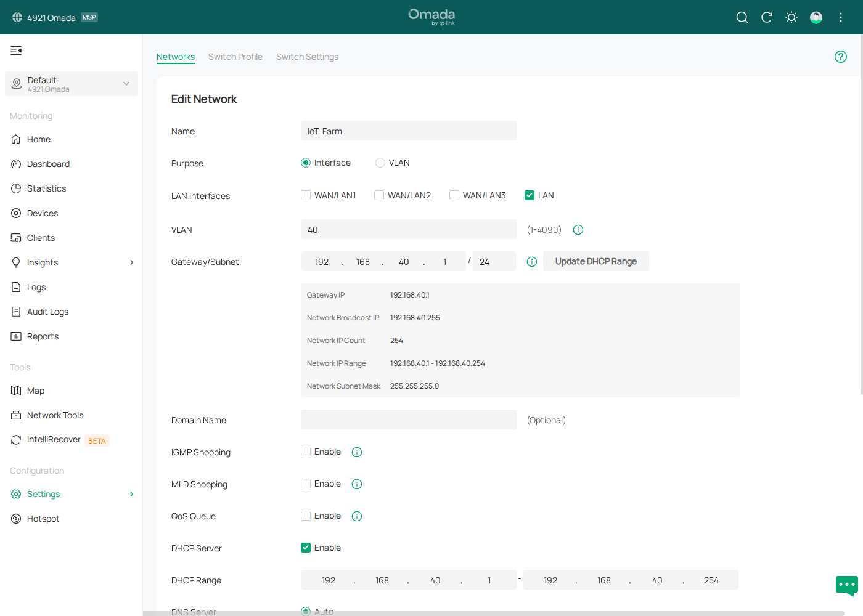Select the VLAN purpose radio button

point(380,163)
